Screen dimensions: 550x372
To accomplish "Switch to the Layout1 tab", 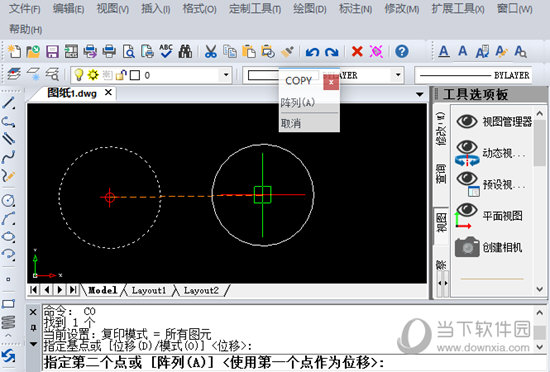I will click(x=148, y=290).
